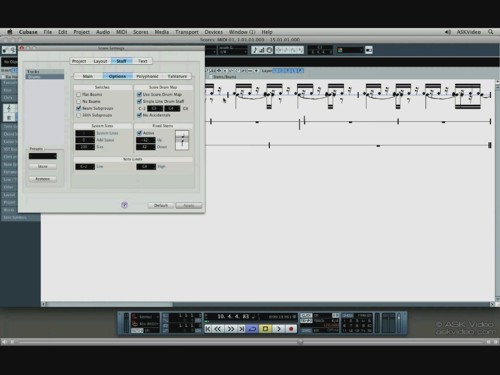The image size is (500, 375).
Task: Toggle the metronome CLICK button
Action: click(x=306, y=315)
